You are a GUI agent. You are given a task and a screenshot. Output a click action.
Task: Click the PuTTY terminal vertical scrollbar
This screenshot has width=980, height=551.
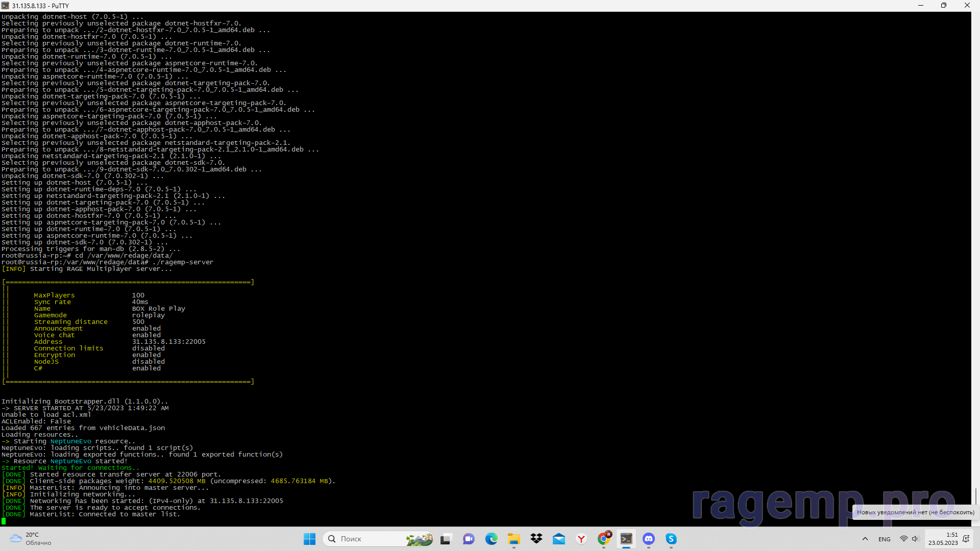click(975, 255)
